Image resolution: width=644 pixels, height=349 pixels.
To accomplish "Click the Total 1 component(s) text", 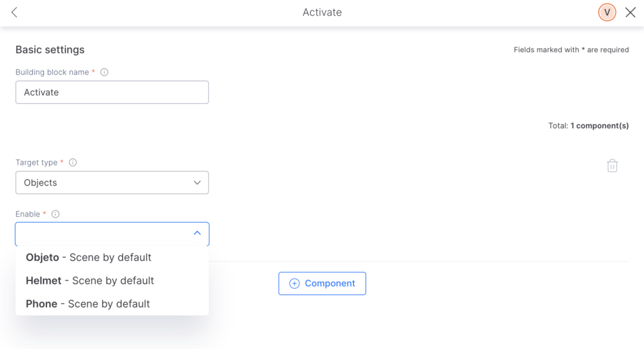I will [588, 126].
